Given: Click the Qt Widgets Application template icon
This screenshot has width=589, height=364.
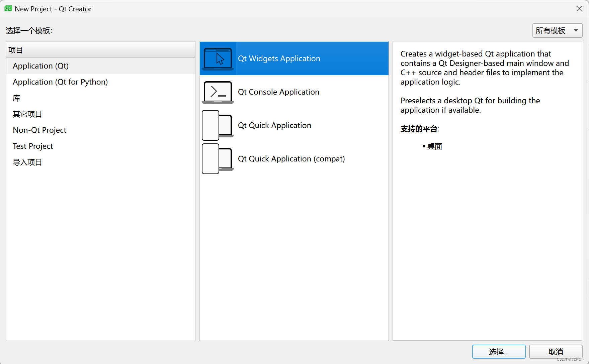Looking at the screenshot, I should coord(218,58).
